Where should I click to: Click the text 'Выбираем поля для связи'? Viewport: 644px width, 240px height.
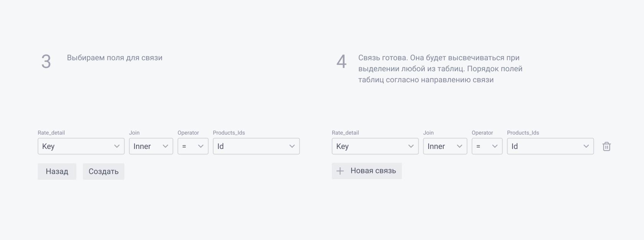(x=115, y=58)
